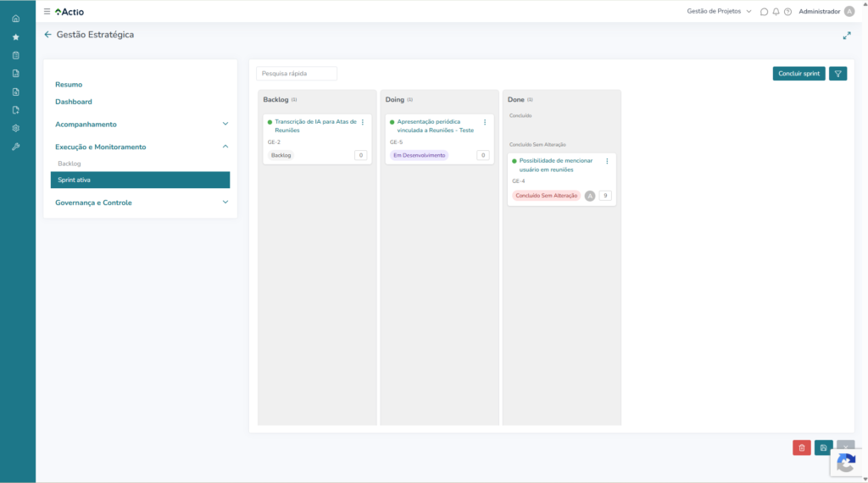Click the GE-2 card identifier
Image resolution: width=868 pixels, height=483 pixels.
tap(274, 142)
